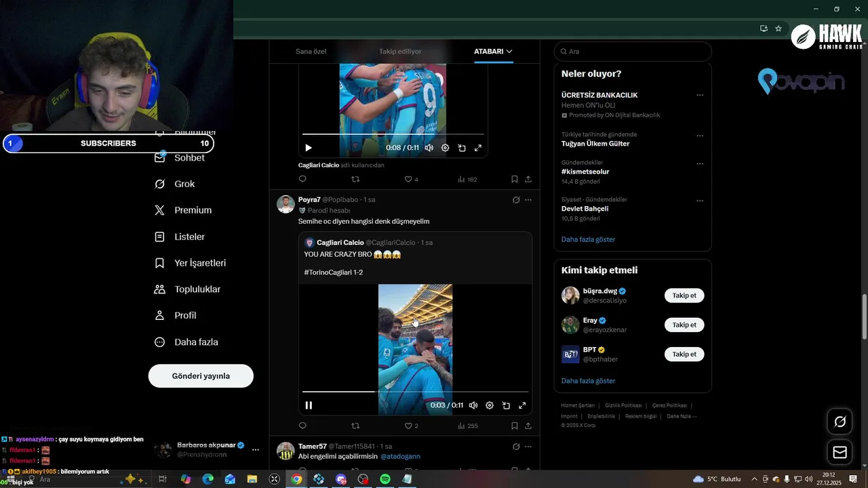
Task: Open Daha fazla menu in the sidebar
Action: [186, 342]
